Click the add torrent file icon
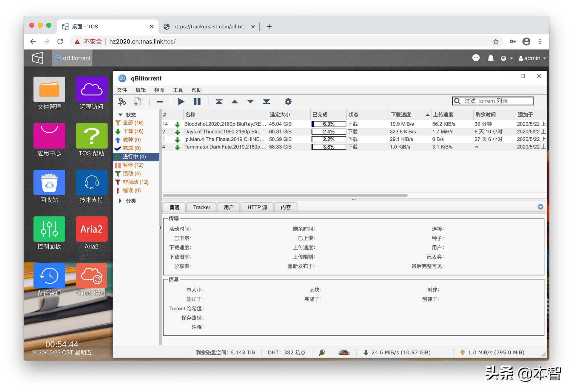 click(138, 102)
